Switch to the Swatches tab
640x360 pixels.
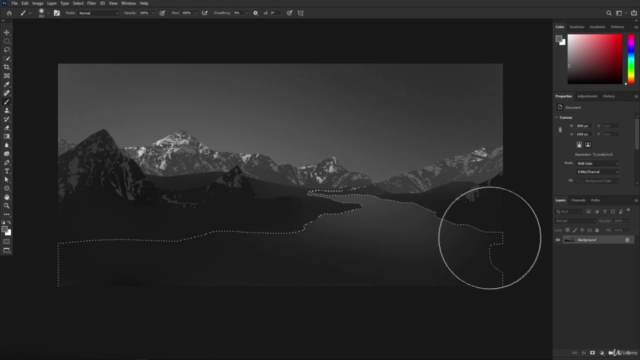pos(577,27)
